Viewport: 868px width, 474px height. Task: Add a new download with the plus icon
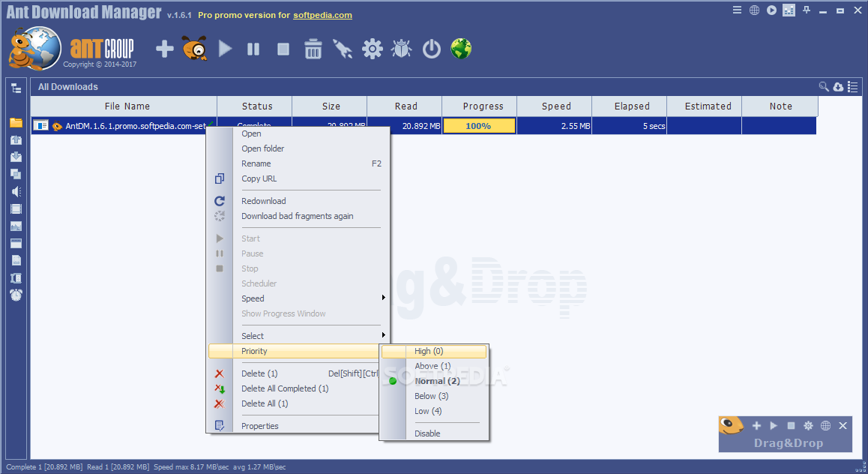click(164, 49)
